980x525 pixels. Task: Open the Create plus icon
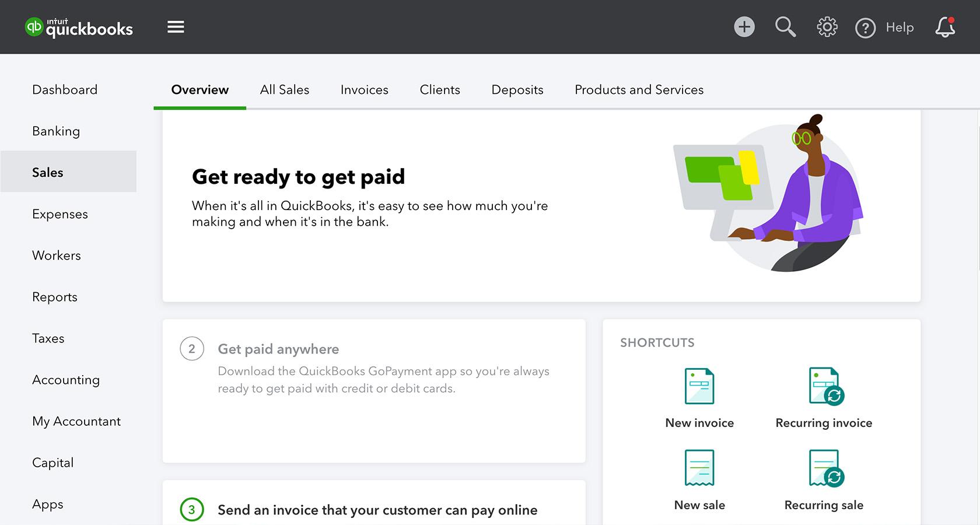[x=744, y=27]
